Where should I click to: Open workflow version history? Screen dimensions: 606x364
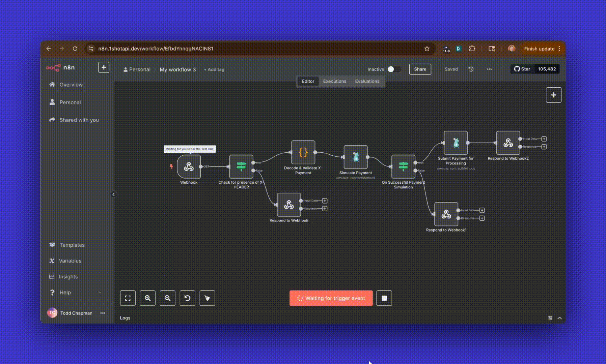[471, 69]
